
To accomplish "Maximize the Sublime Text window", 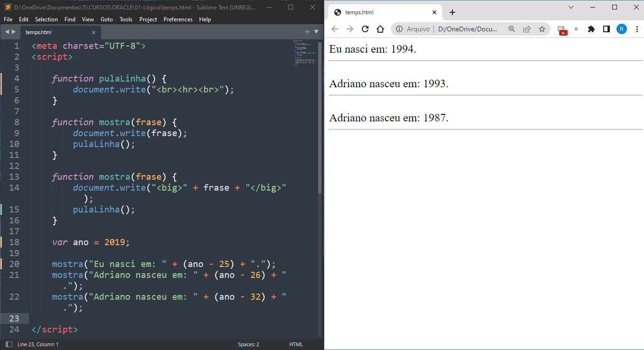I will [291, 7].
